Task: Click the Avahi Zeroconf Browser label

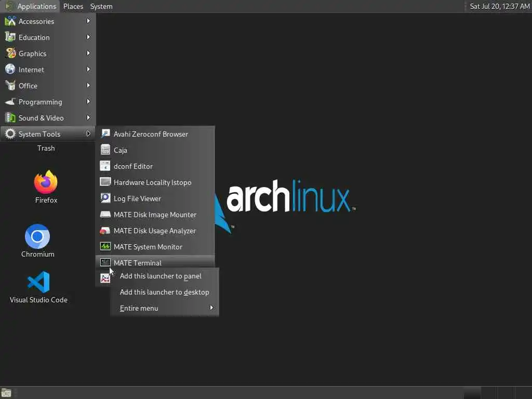Action: (151, 134)
